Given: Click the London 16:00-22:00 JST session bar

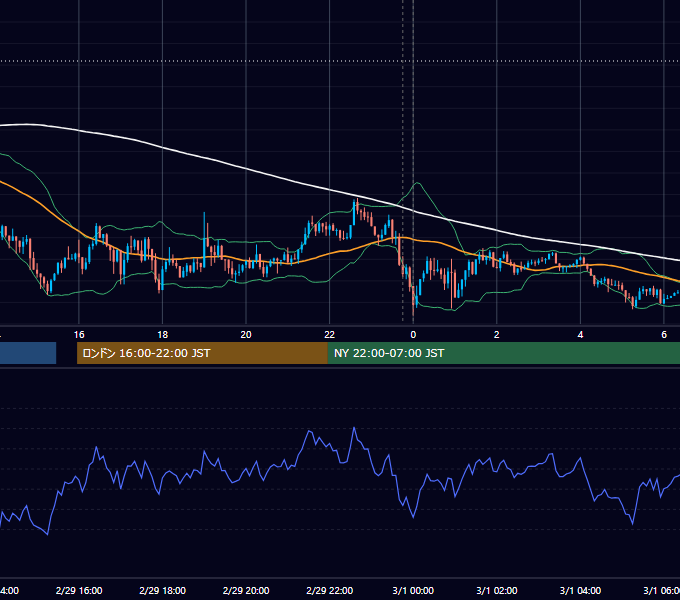Looking at the screenshot, I should pos(202,353).
